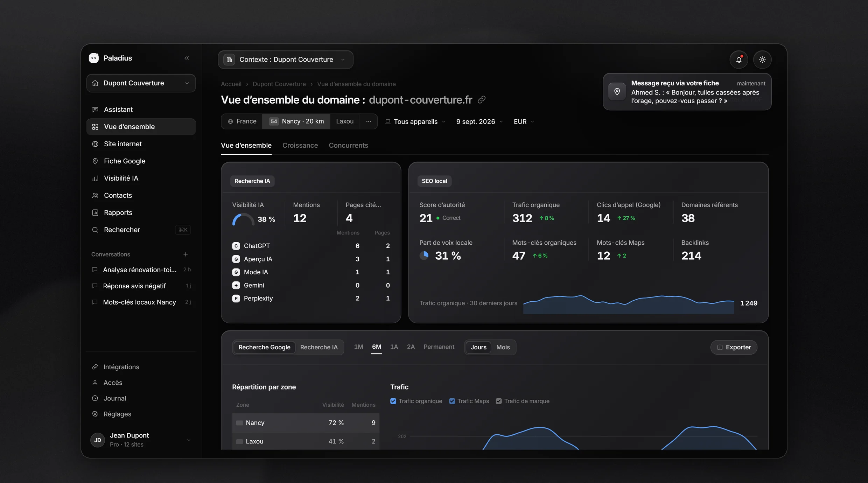Screen dimensions: 868x483
Task: Open Réponse avis négatif conversation
Action: coord(141,286)
